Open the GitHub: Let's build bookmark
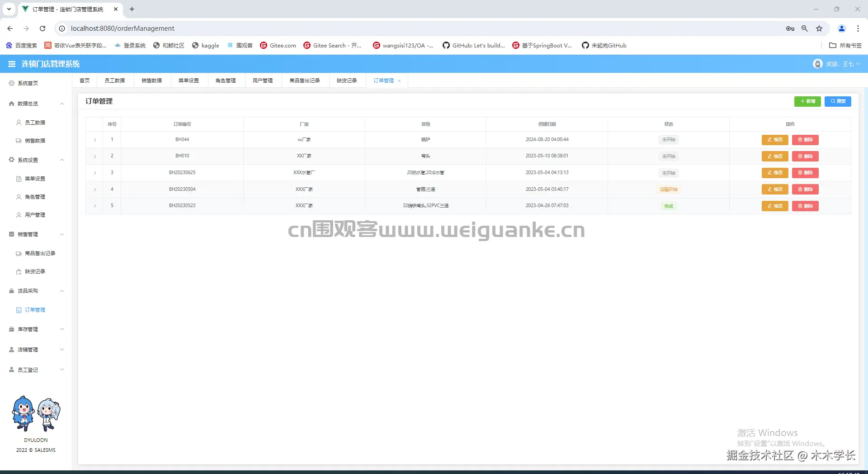This screenshot has height=474, width=868. 474,45
